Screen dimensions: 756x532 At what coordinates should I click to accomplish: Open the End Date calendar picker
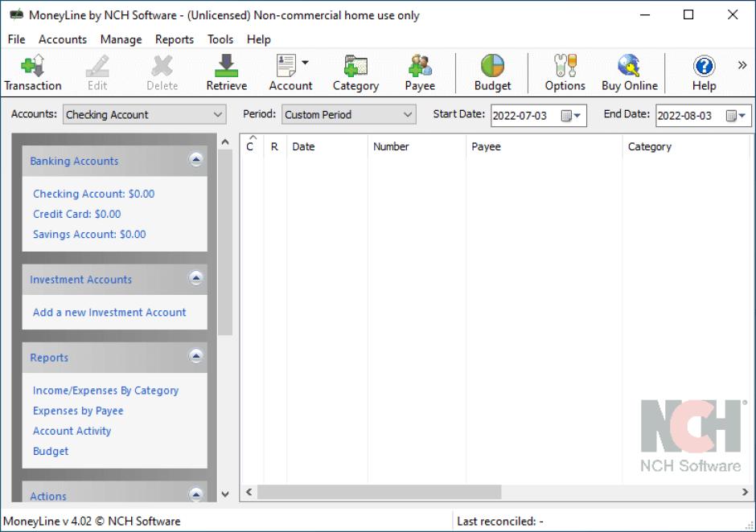coord(736,116)
